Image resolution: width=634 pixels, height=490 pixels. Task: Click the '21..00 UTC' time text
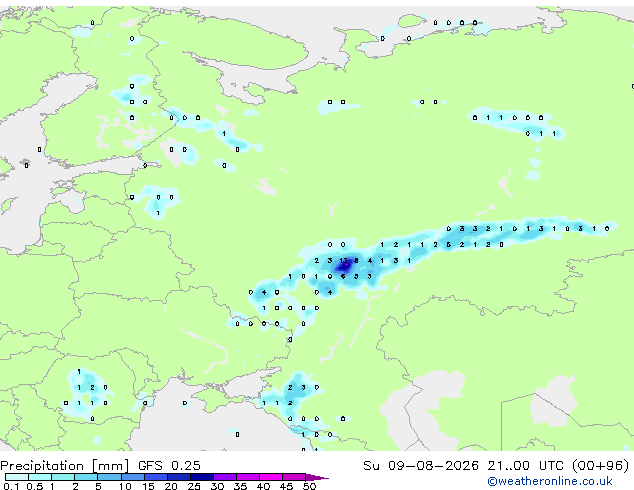point(525,466)
